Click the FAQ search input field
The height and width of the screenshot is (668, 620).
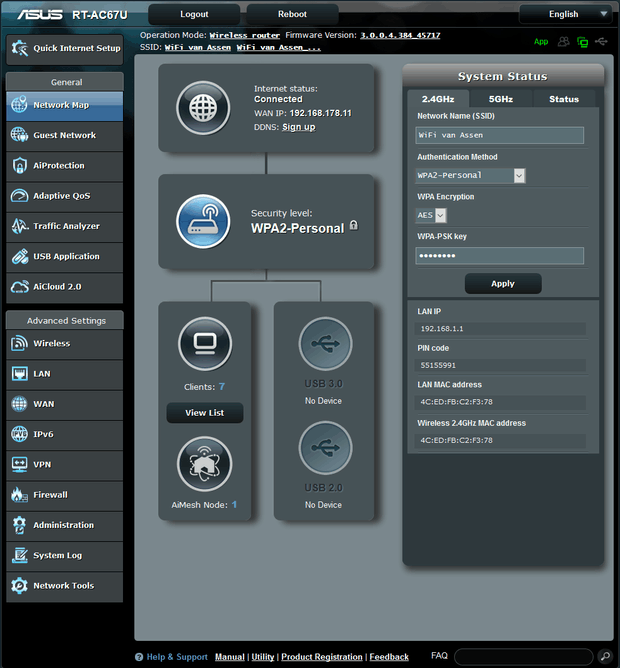pyautogui.click(x=524, y=656)
